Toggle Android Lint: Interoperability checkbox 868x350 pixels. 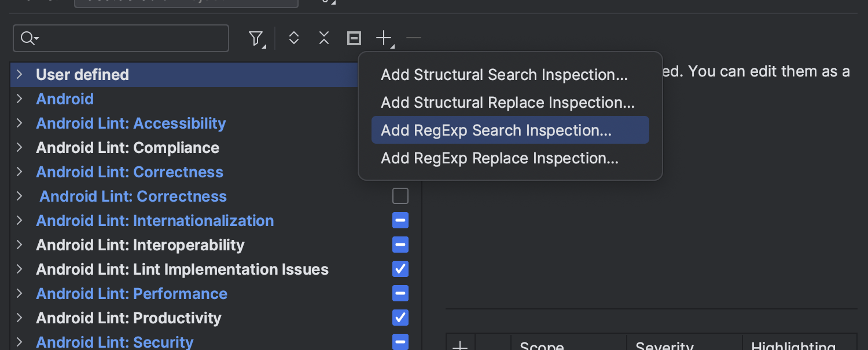(400, 245)
